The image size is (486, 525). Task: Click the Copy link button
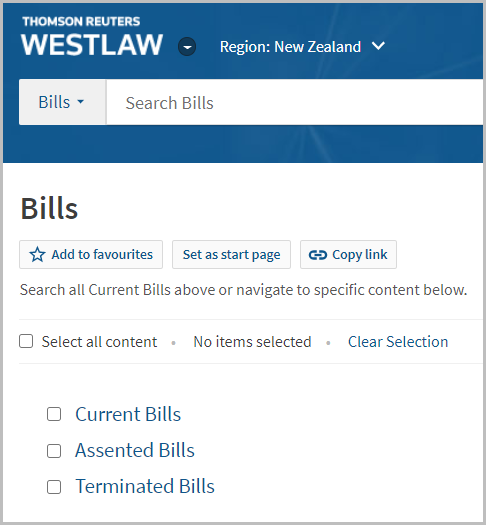point(348,254)
